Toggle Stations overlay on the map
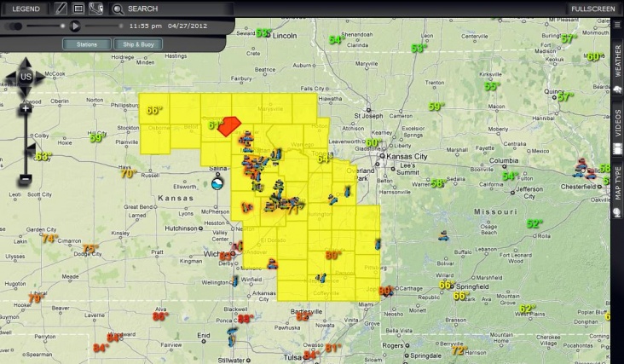 tap(87, 43)
